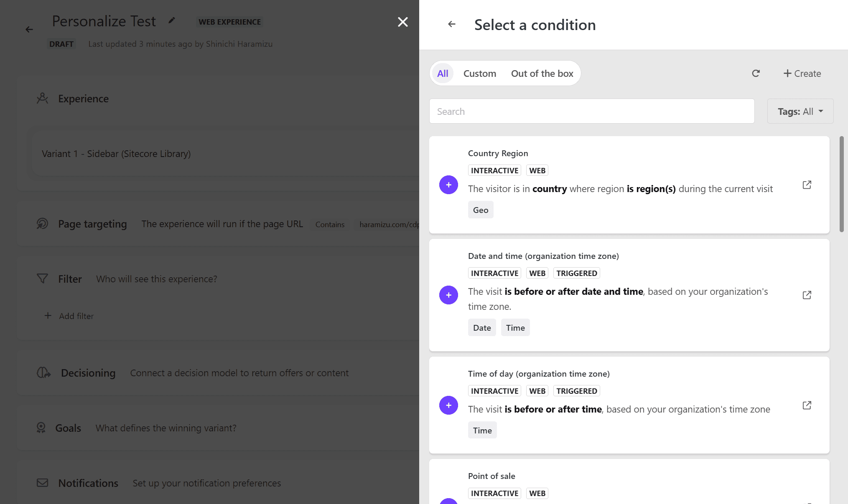Click the condition Search field
The height and width of the screenshot is (504, 848).
[591, 111]
